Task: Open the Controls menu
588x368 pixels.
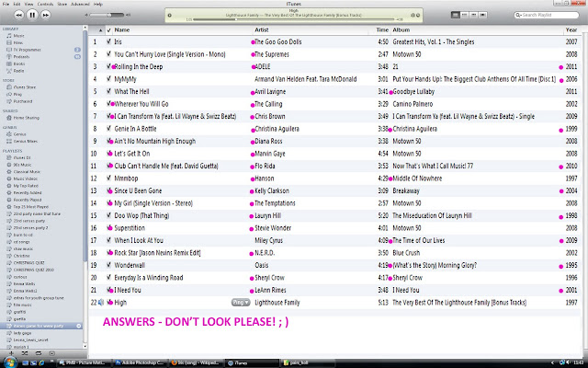Action: (x=45, y=4)
